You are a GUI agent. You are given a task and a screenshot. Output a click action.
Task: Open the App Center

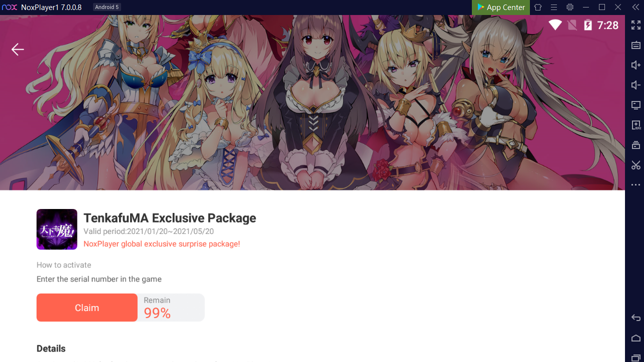[x=501, y=7]
